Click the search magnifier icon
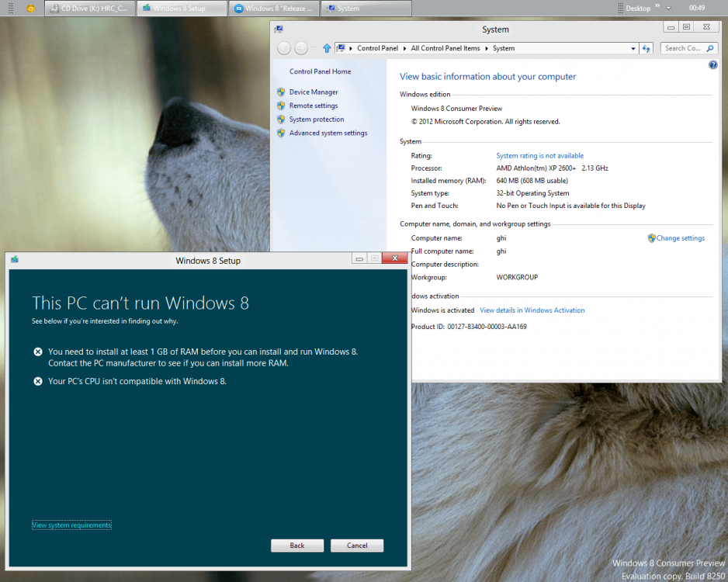Screen dimensions: 728x582 point(710,48)
